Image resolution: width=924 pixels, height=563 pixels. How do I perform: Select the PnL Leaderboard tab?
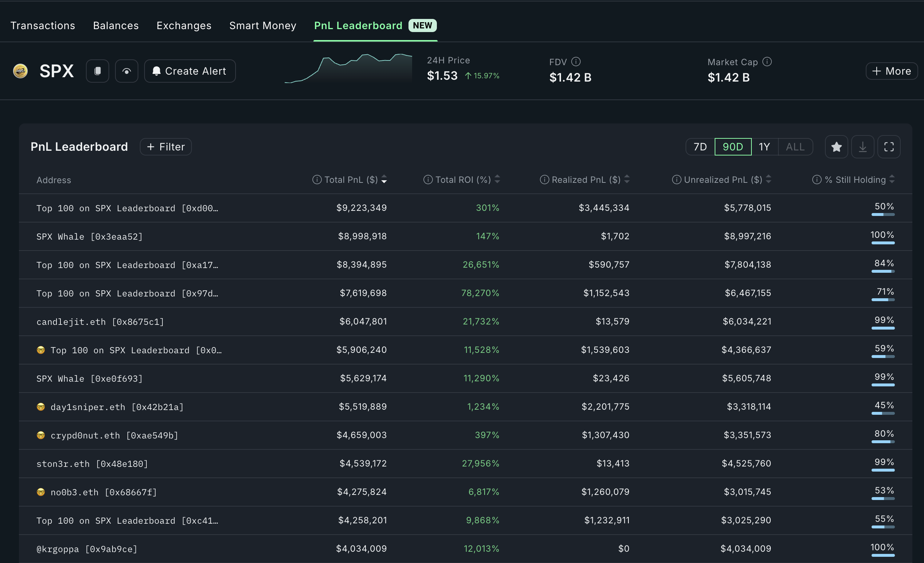pyautogui.click(x=358, y=25)
